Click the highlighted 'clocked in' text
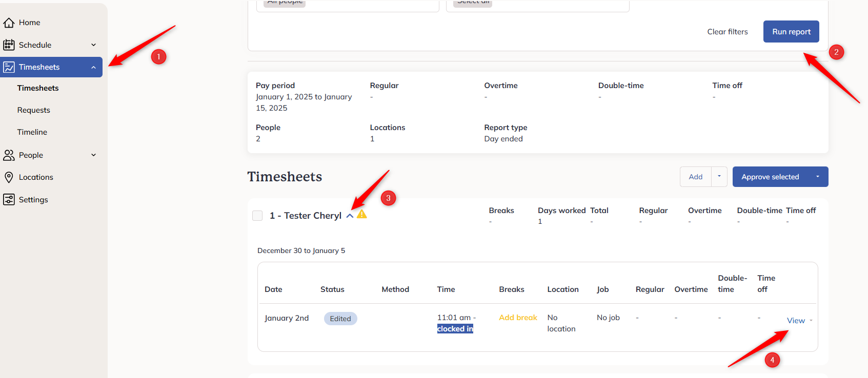This screenshot has width=868, height=378. point(455,329)
